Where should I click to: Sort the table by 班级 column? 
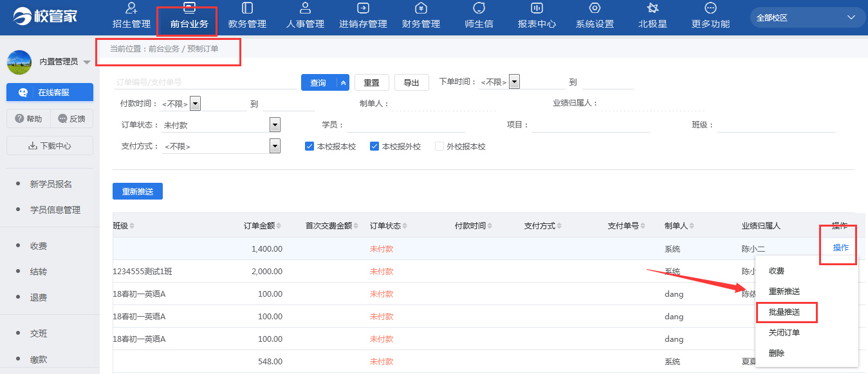click(124, 226)
